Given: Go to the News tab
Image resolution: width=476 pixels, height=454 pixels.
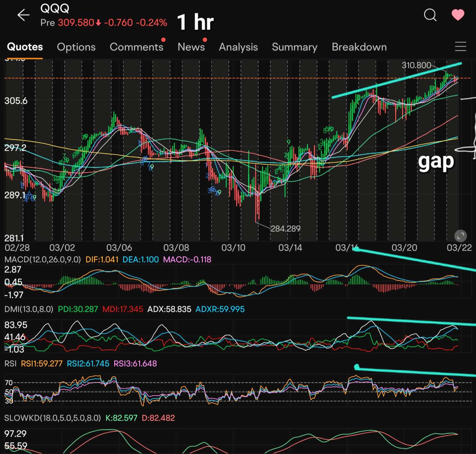Looking at the screenshot, I should (x=191, y=47).
